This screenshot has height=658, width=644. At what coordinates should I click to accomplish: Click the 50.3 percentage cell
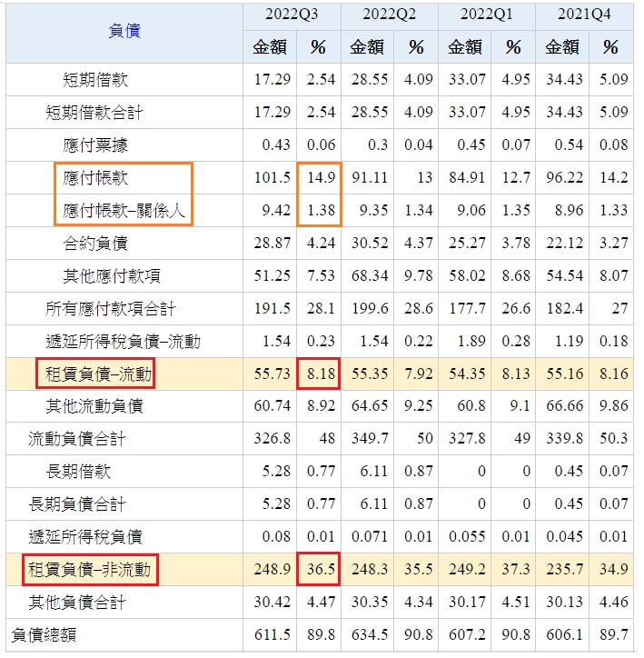point(613,439)
